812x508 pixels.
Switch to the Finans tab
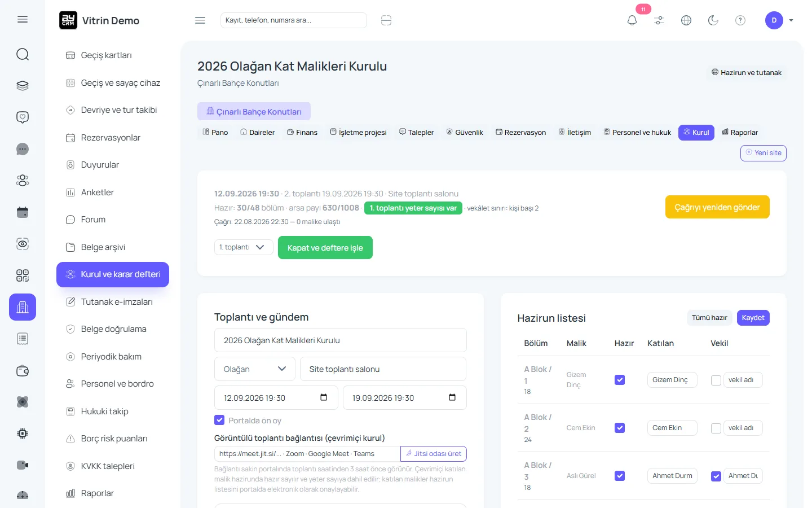click(302, 132)
